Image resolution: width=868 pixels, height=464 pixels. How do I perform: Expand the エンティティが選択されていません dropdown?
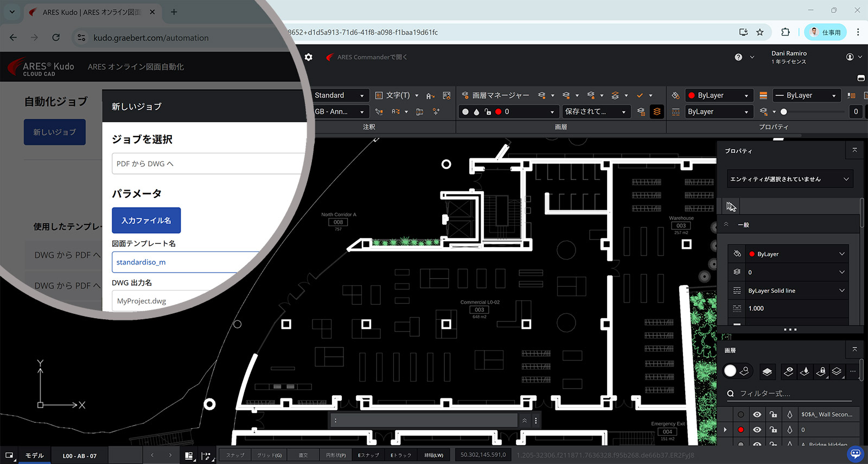pyautogui.click(x=789, y=179)
